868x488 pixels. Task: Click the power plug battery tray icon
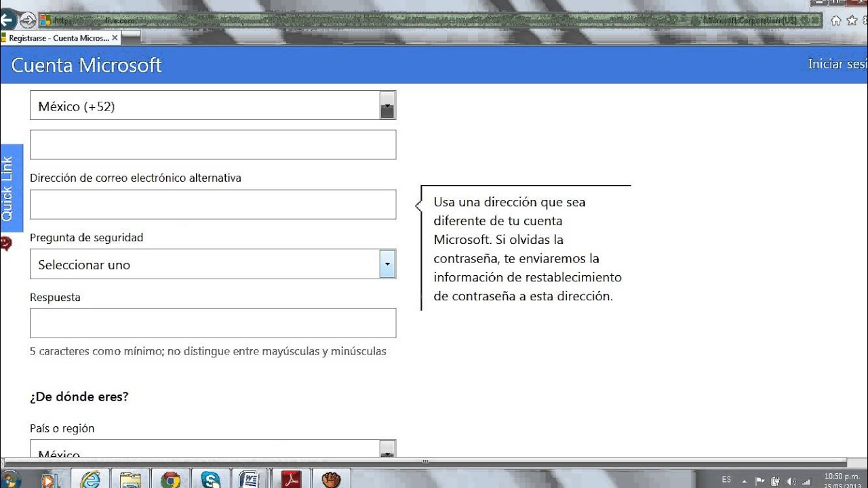pos(776,481)
